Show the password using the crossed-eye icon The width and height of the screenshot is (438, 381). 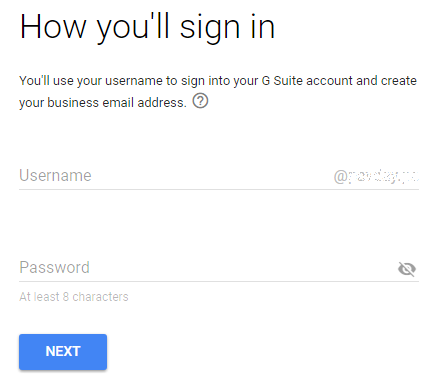tap(407, 269)
